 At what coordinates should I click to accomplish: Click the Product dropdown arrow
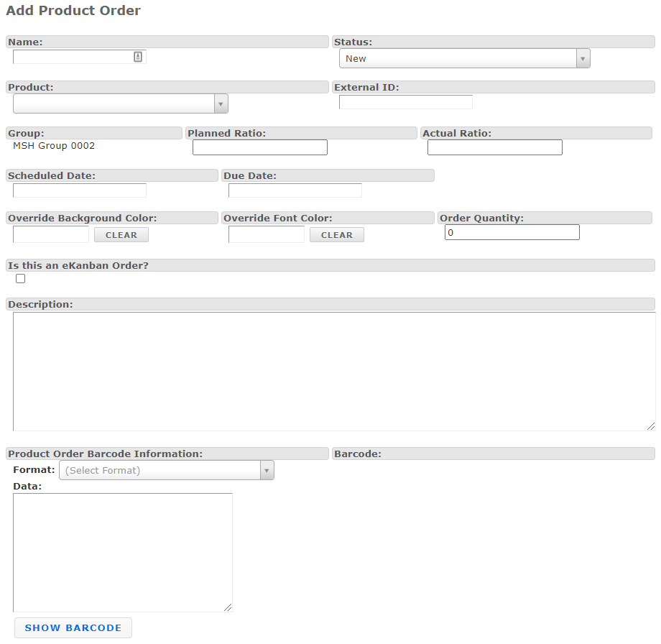pos(221,103)
